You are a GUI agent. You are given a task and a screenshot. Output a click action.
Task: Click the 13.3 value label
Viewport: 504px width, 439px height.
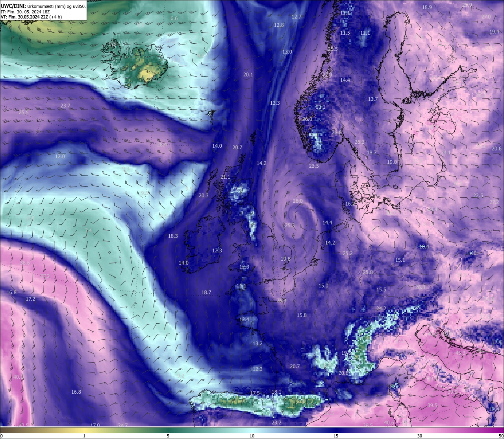pos(275,103)
